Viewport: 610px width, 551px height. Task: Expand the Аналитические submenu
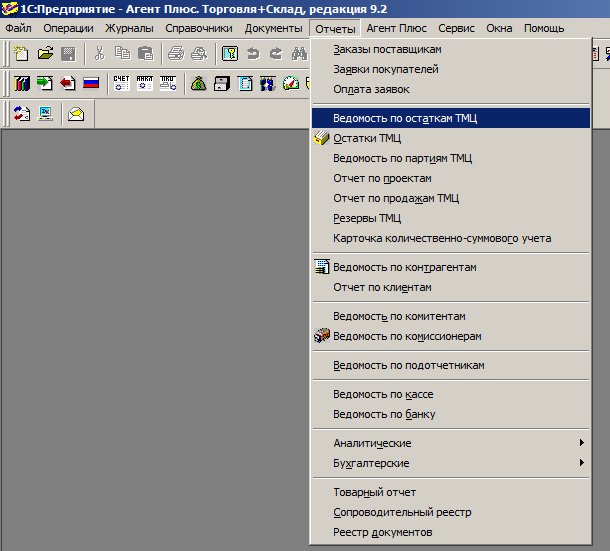pos(451,443)
